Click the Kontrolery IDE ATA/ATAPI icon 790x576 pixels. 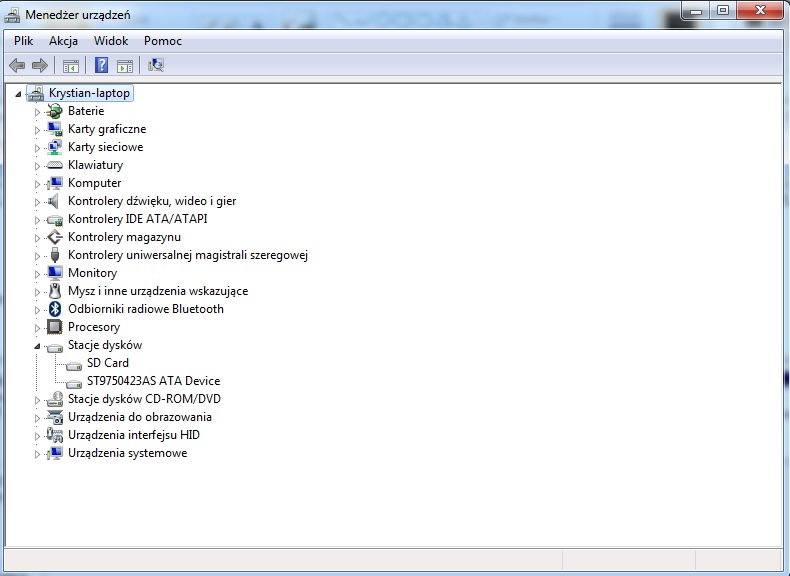54,220
